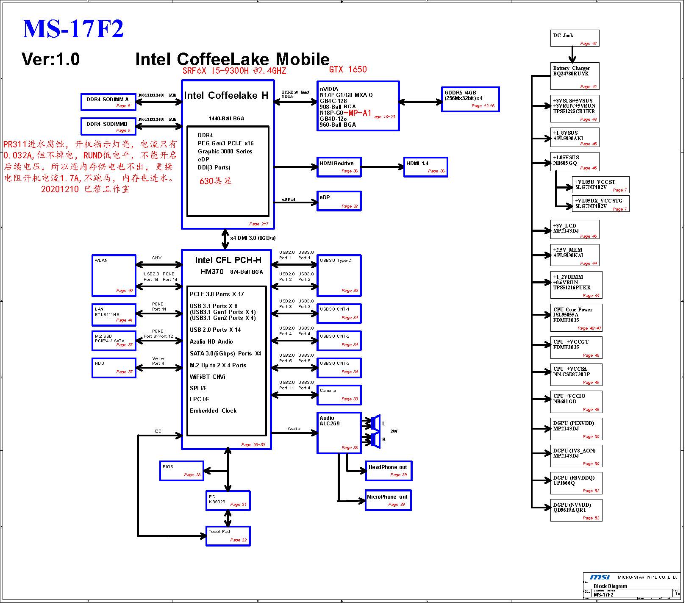
Task: Click the msi logo in the title block
Action: 600,577
